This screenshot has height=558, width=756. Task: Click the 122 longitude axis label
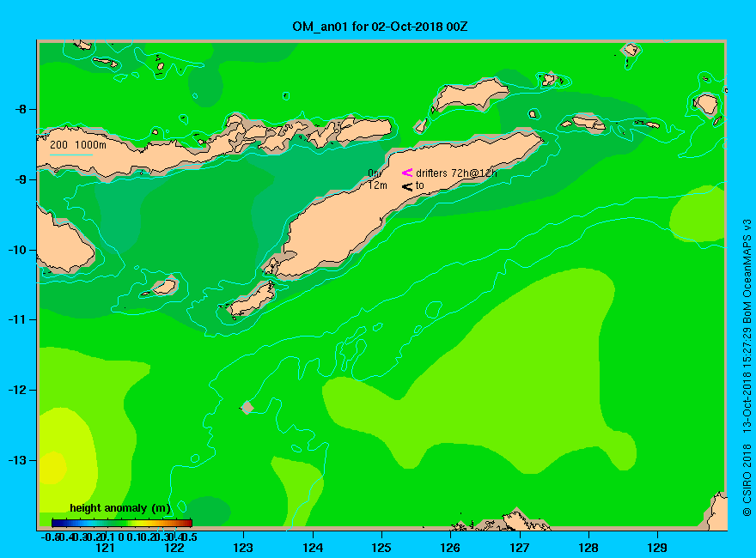pos(174,548)
